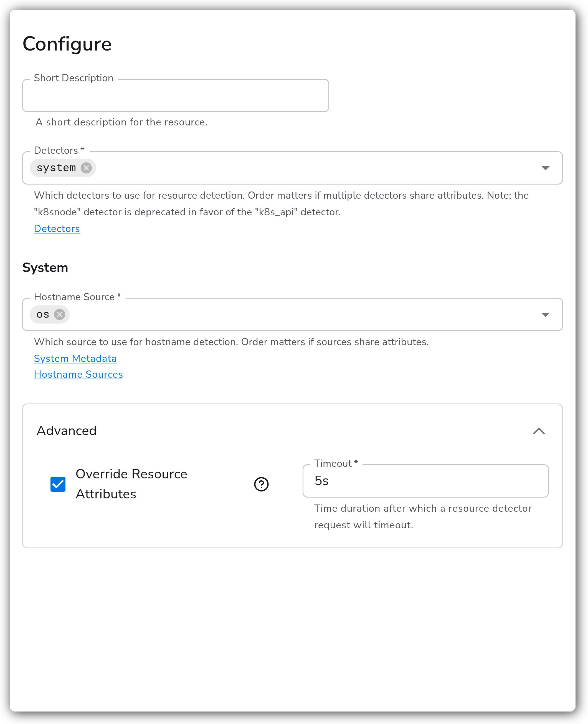This screenshot has width=588, height=724.
Task: Open help for Override Resource Attributes
Action: click(261, 484)
